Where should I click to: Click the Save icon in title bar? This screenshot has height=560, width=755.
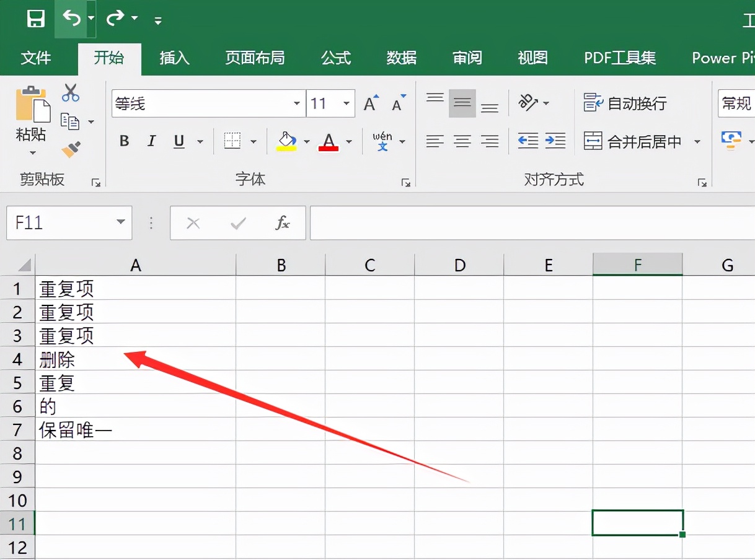click(x=36, y=19)
